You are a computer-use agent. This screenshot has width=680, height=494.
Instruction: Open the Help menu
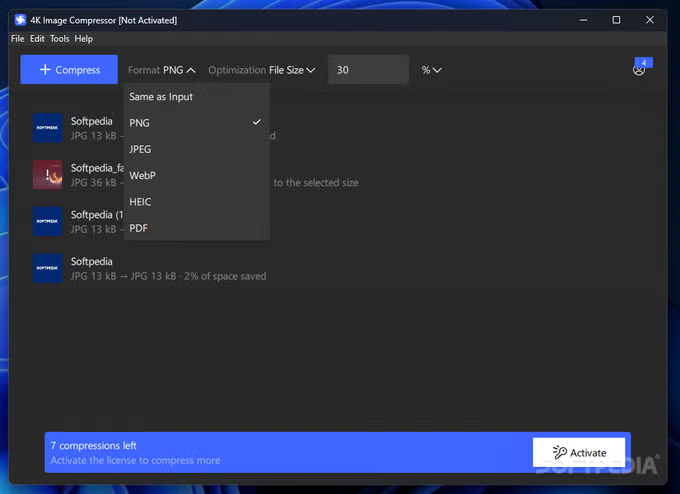click(84, 39)
